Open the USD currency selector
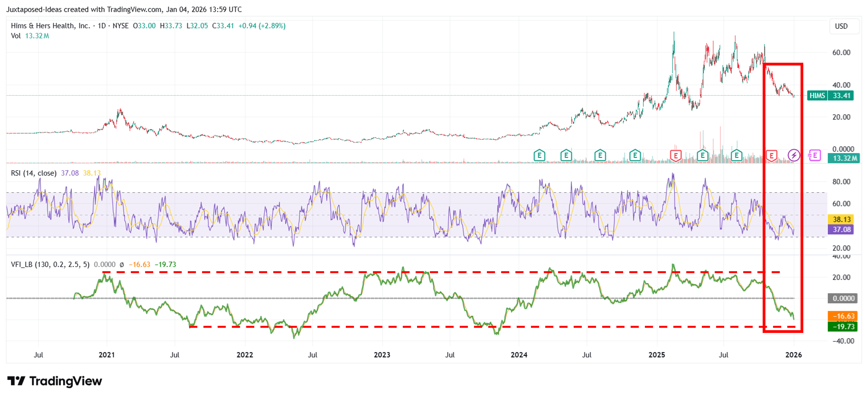 point(841,26)
